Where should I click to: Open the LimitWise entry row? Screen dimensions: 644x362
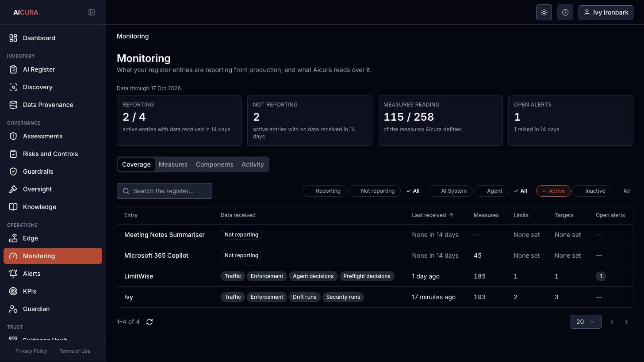[375, 276]
